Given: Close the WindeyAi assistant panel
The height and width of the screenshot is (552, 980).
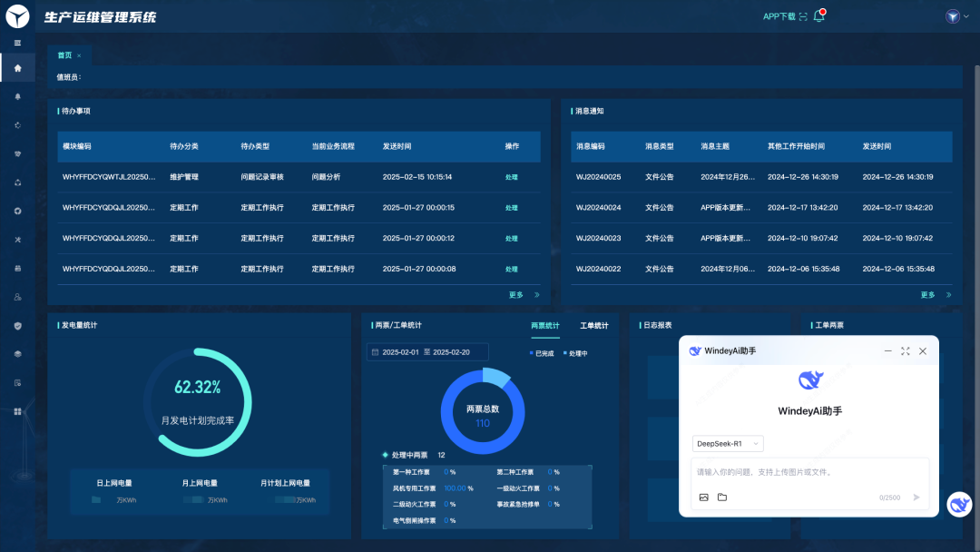Looking at the screenshot, I should point(923,351).
